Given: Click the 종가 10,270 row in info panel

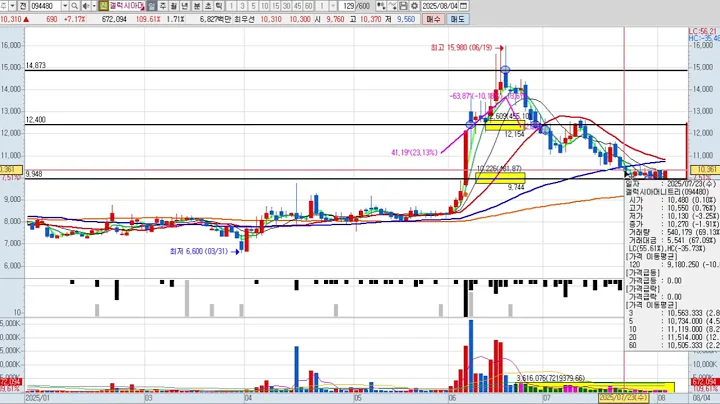Looking at the screenshot, I should tap(672, 224).
